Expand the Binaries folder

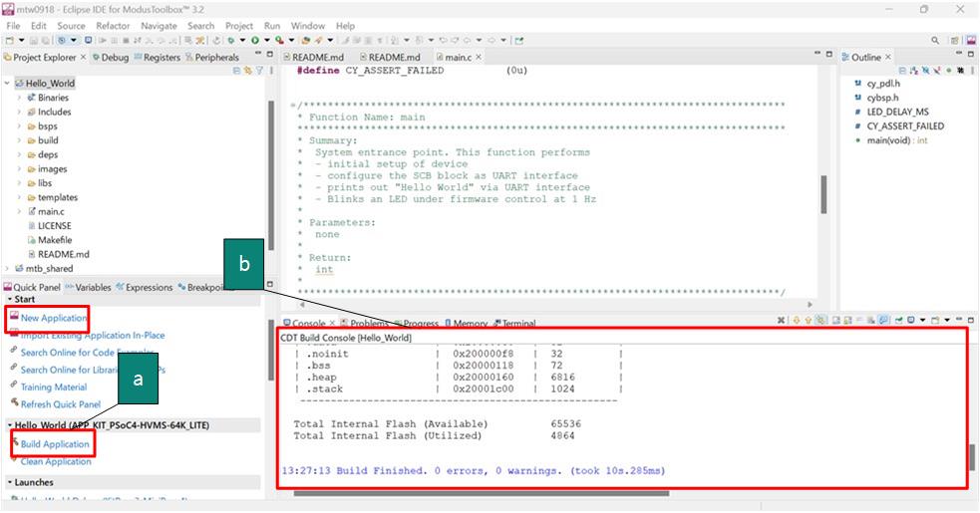coord(19,98)
